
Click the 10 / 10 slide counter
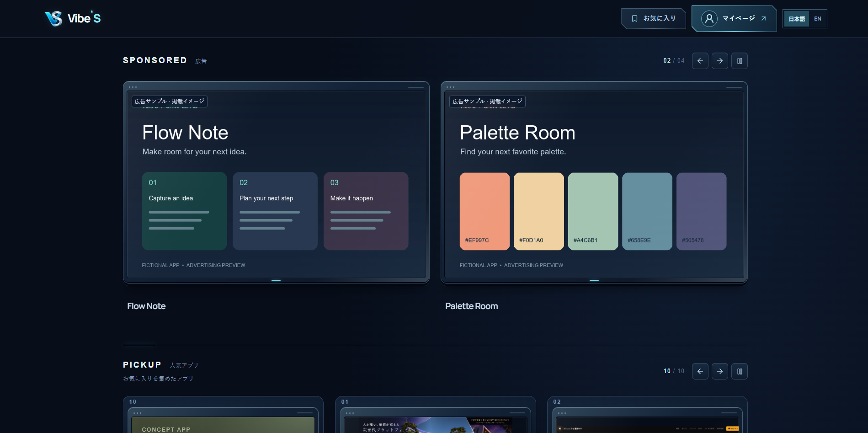(x=674, y=371)
